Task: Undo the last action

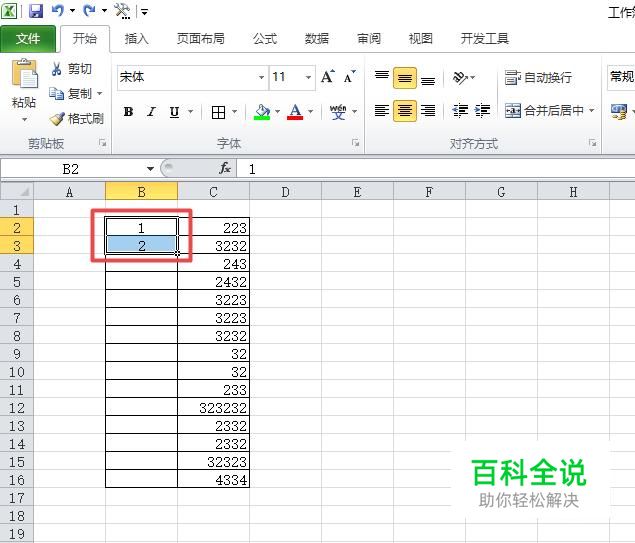Action: point(58,11)
